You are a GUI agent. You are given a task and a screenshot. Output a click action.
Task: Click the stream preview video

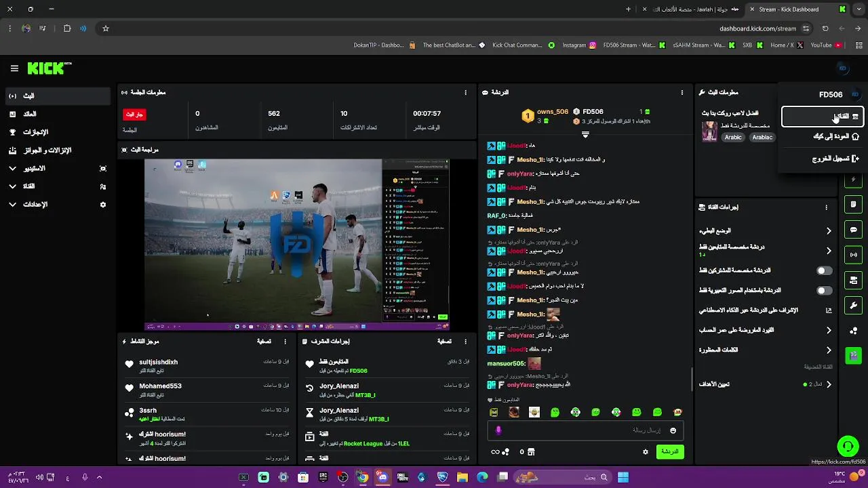click(297, 245)
